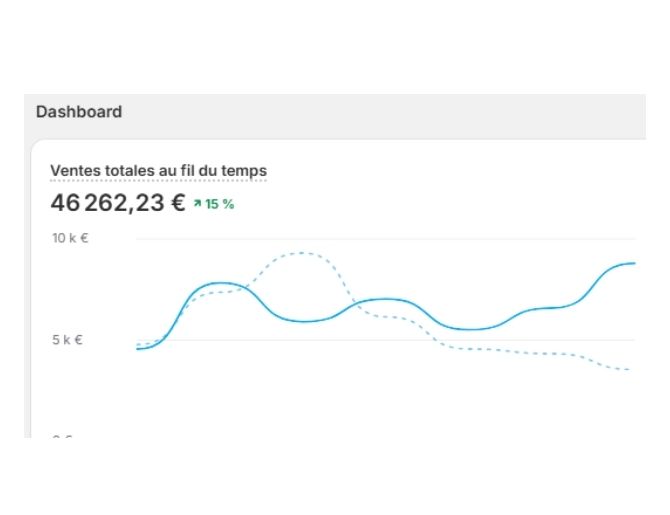
Task: Click the solid line's starting point at left
Action: pos(138,349)
